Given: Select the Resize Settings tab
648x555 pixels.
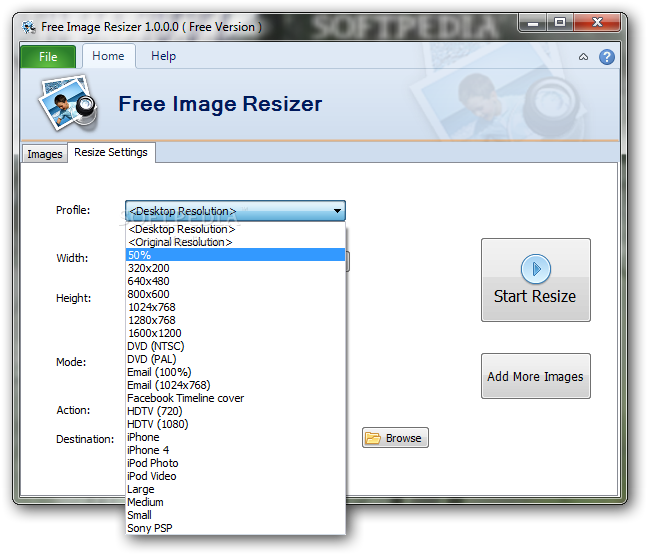Looking at the screenshot, I should tap(111, 152).
